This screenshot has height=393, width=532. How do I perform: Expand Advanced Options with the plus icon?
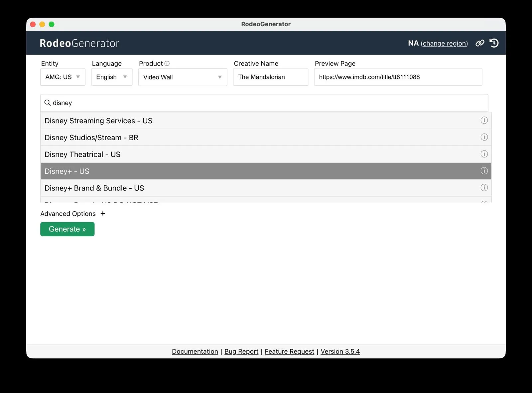(103, 214)
